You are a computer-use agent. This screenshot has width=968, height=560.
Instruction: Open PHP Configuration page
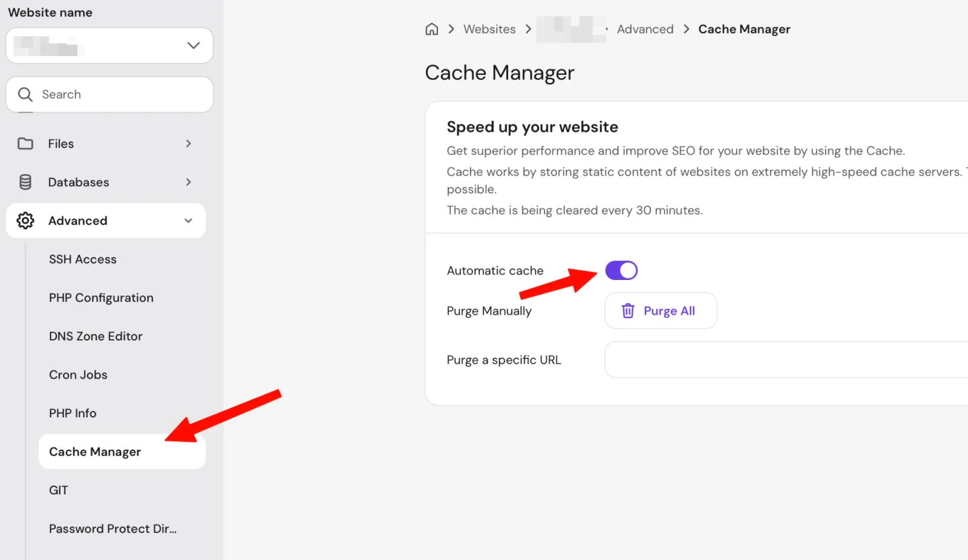101,298
